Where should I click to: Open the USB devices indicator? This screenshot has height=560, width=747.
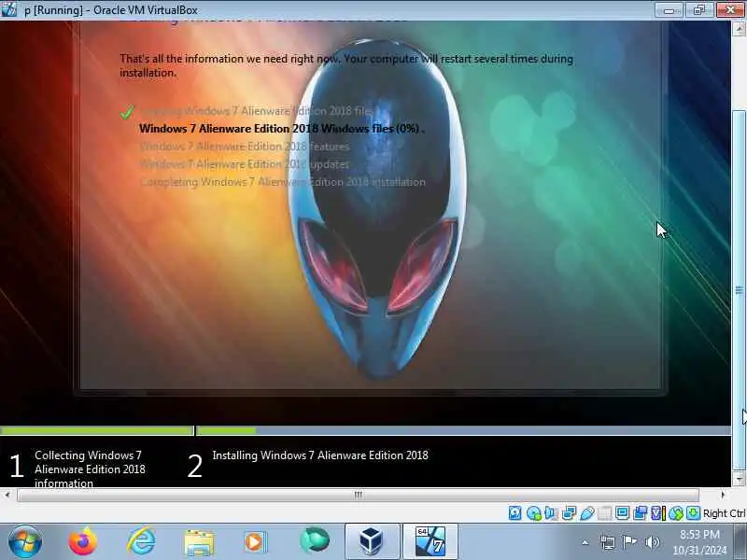tap(587, 512)
